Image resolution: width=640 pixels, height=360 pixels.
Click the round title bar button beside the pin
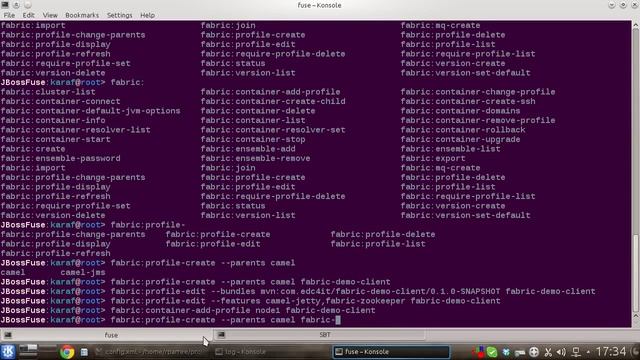(27, 5)
